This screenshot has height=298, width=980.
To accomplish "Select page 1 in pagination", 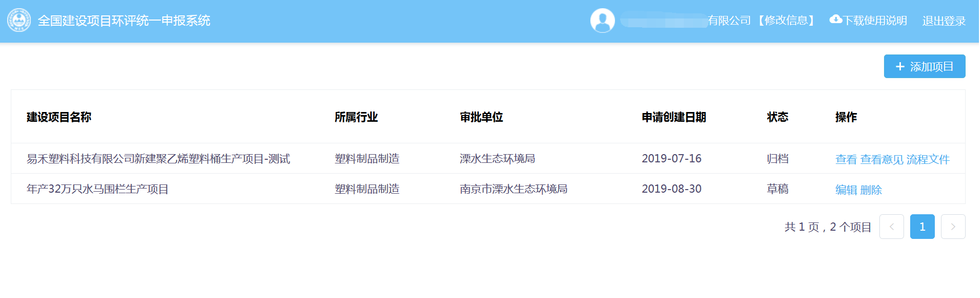I will pyautogui.click(x=922, y=227).
